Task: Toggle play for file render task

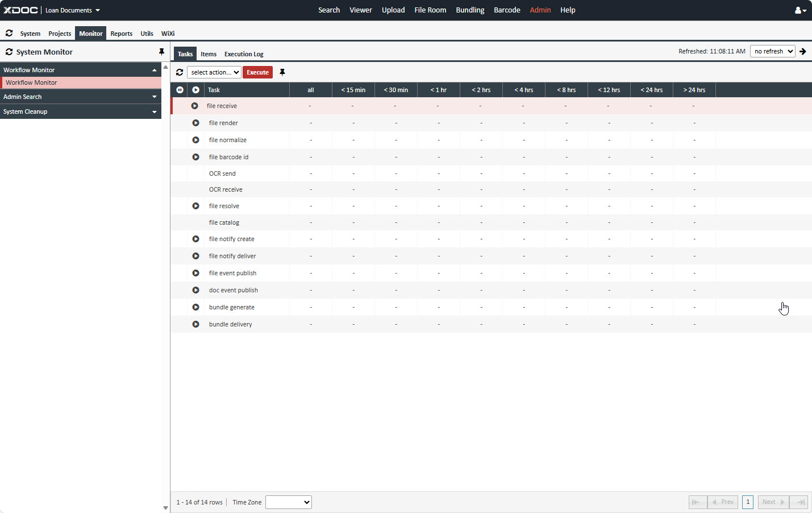Action: pos(195,123)
